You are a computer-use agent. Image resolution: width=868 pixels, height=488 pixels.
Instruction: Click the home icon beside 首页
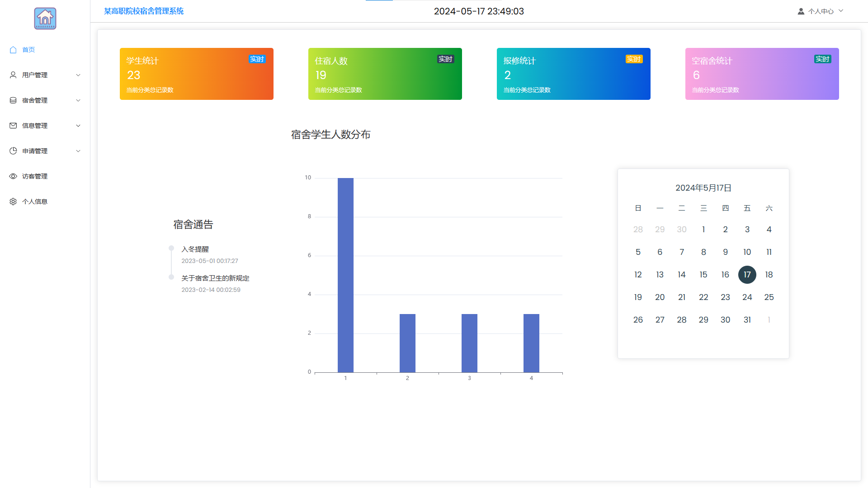click(x=13, y=50)
